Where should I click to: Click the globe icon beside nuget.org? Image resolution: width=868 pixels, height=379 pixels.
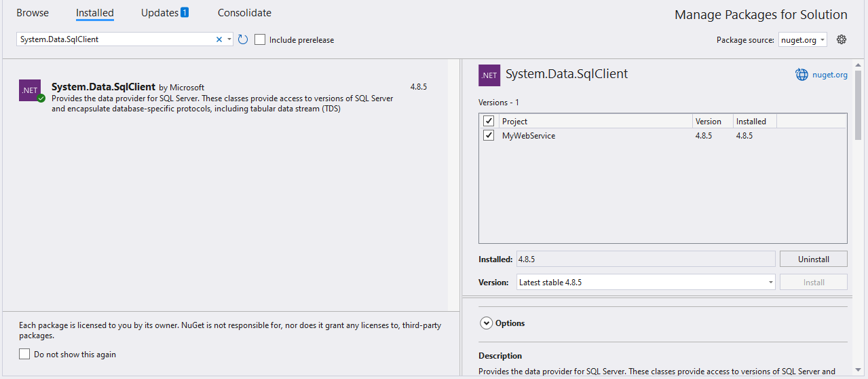[802, 75]
